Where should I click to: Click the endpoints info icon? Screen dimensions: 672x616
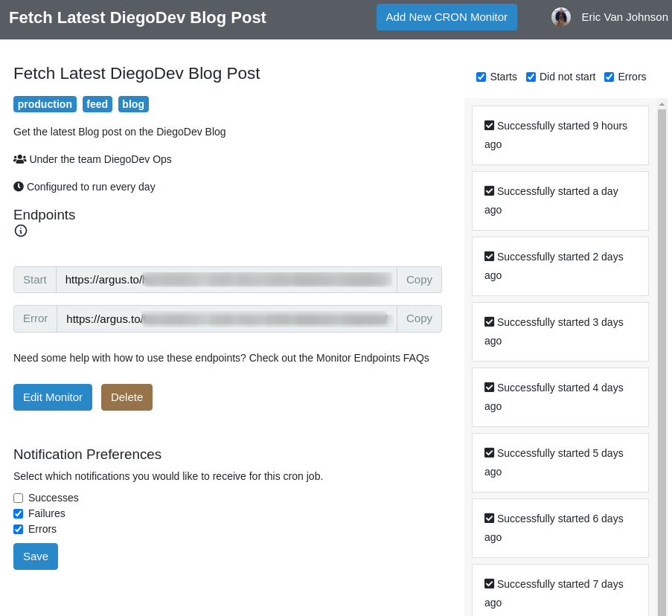(21, 231)
